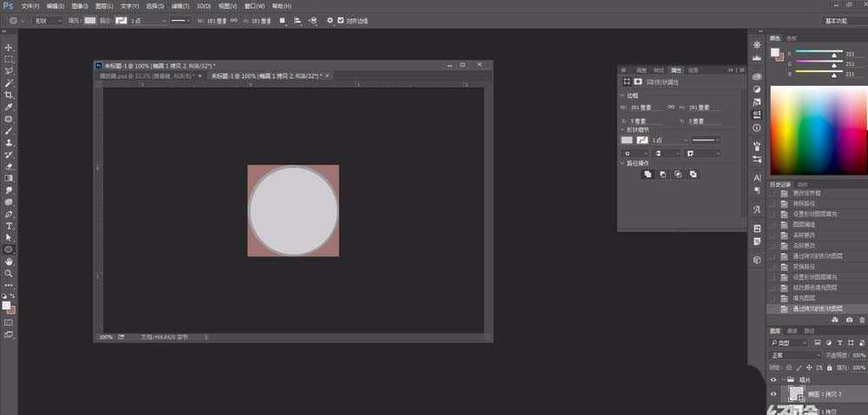
Task: Click the fill color swatch in options bar
Action: click(90, 20)
